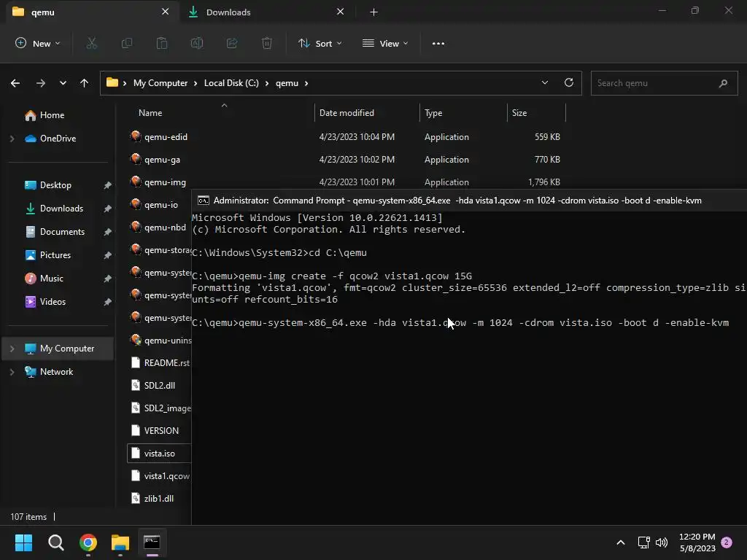Click Local Disk (C:) breadcrumb
The height and width of the screenshot is (560, 747).
(231, 83)
